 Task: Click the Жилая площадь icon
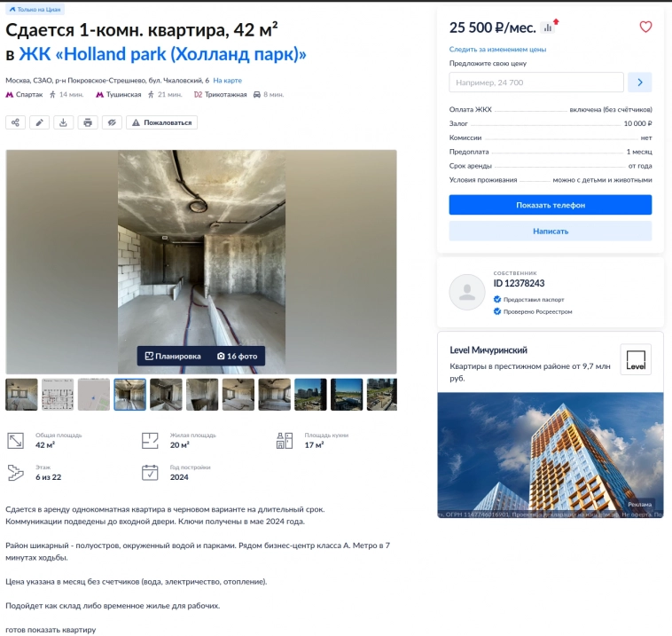(x=150, y=441)
